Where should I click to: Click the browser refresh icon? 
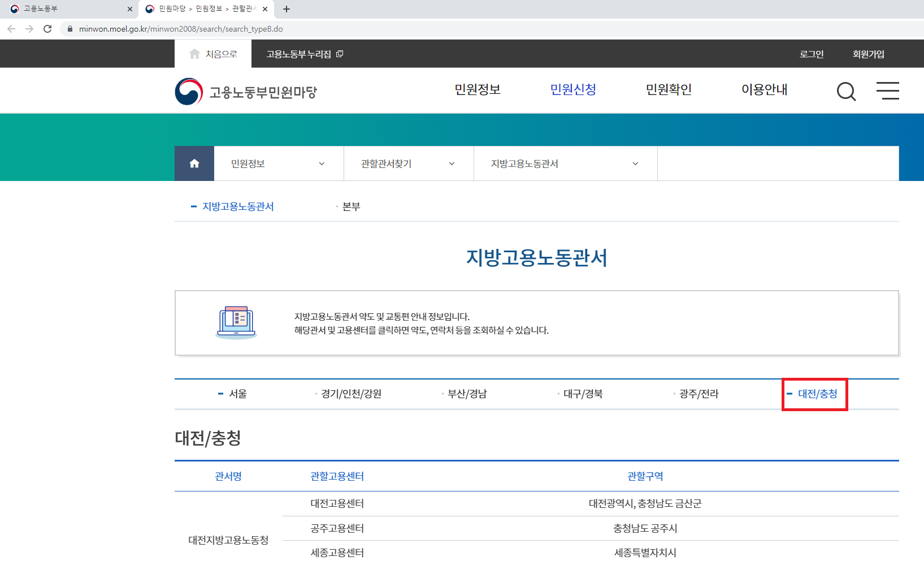pos(47,28)
